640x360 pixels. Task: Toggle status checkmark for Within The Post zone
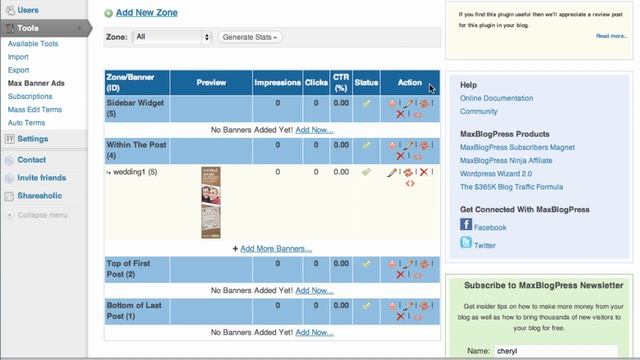point(367,145)
